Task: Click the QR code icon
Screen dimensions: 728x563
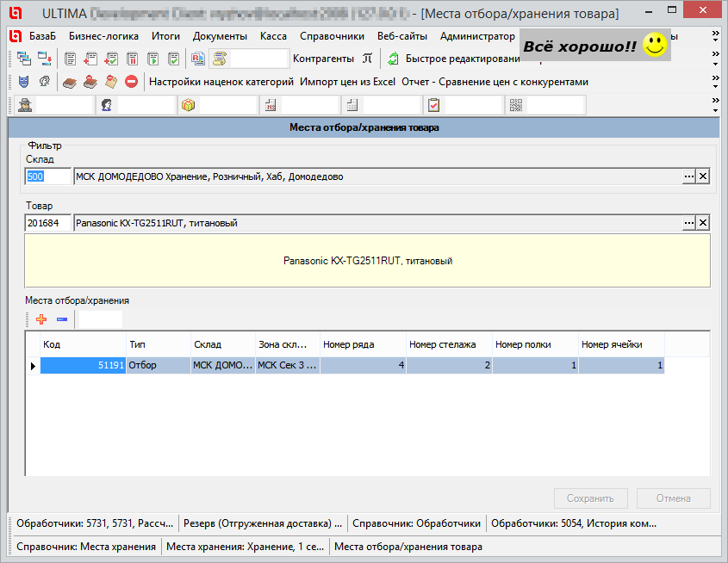Action: point(516,105)
